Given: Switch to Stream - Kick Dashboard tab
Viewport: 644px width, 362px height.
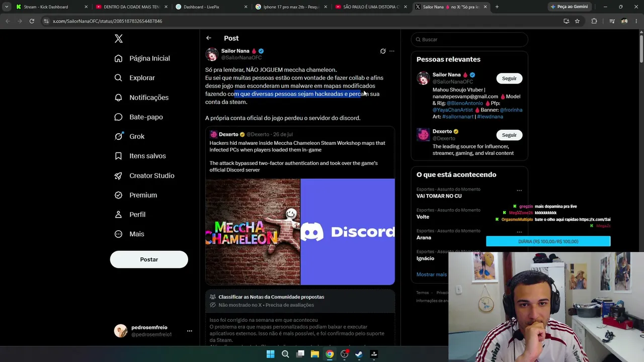Looking at the screenshot, I should (51, 7).
